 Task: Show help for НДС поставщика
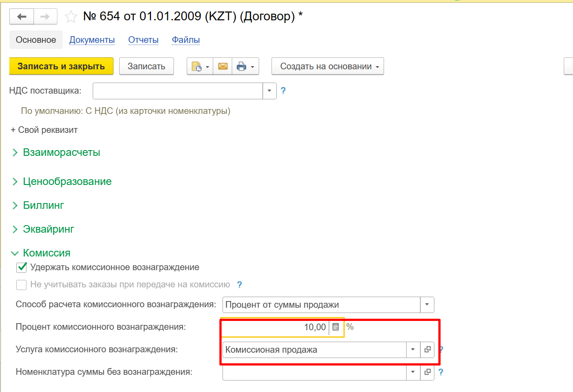click(x=283, y=90)
